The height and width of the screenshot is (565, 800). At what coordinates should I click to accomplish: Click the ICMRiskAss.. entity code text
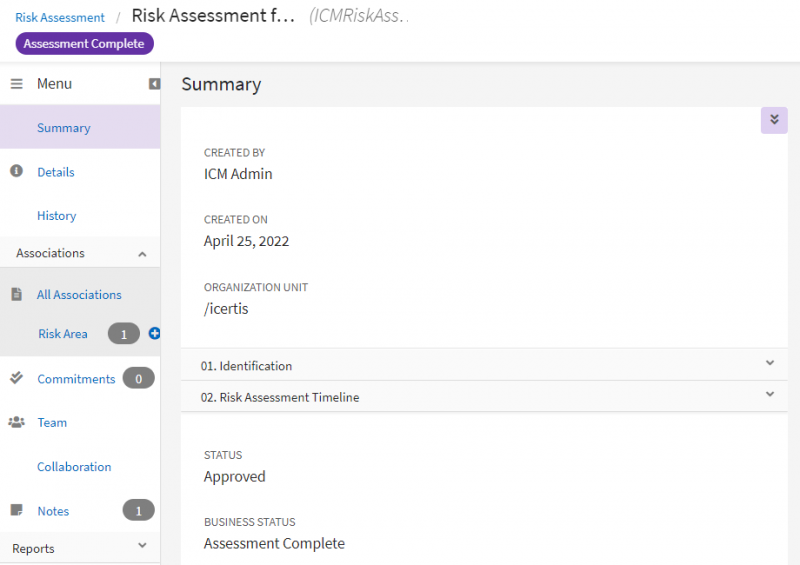pos(359,16)
